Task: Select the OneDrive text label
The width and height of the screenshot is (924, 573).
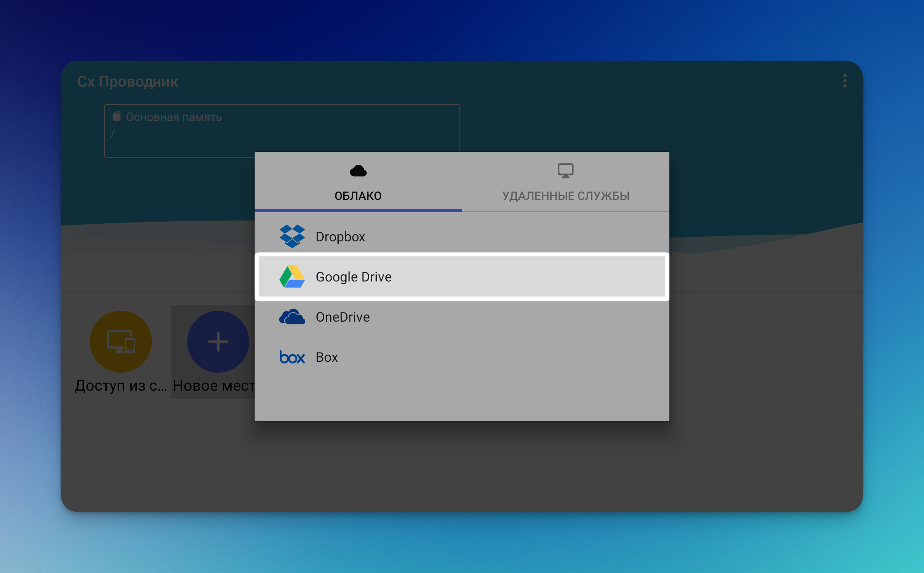Action: pos(342,317)
